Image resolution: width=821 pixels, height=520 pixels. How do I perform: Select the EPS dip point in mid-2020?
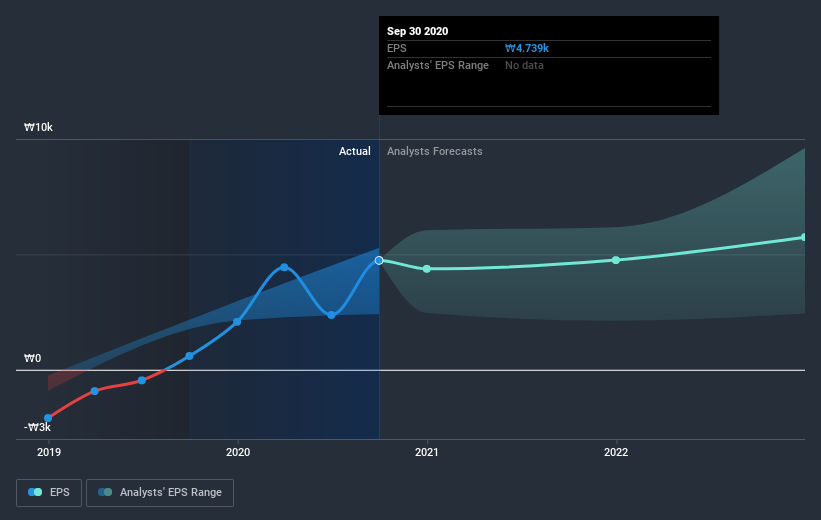pyautogui.click(x=331, y=315)
